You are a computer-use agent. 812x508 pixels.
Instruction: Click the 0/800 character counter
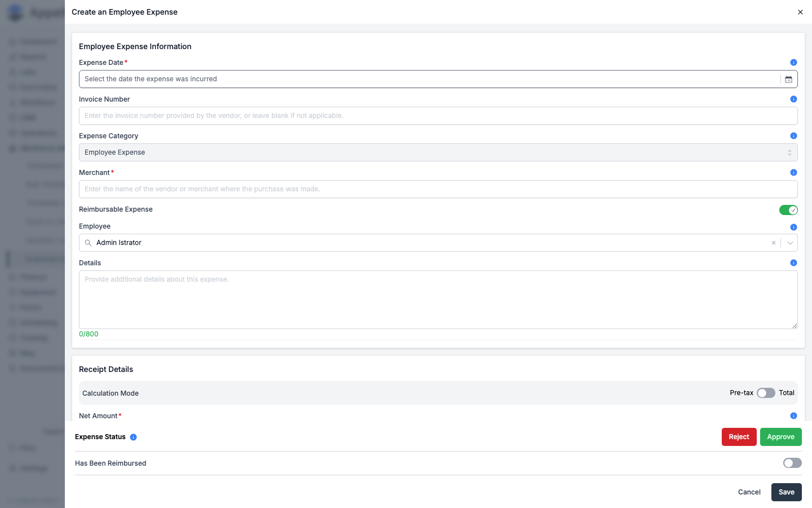89,334
